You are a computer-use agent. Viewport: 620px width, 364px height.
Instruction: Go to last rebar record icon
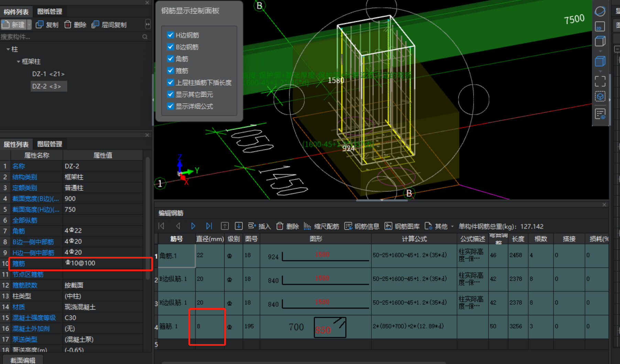[x=209, y=226]
